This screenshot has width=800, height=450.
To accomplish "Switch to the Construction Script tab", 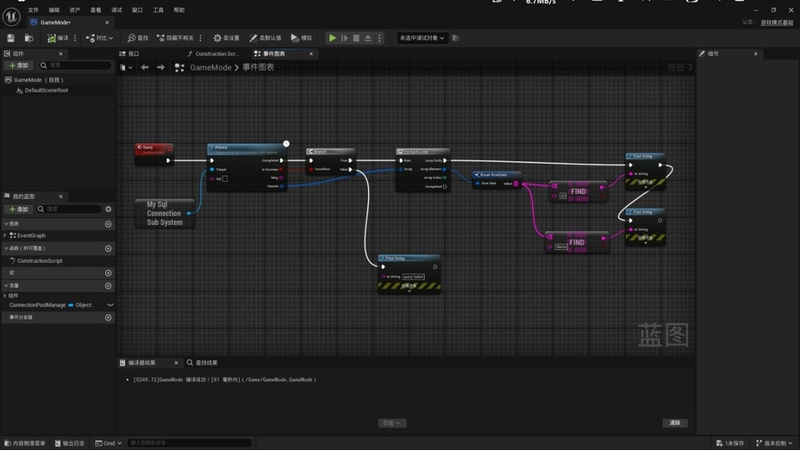I will (x=213, y=54).
